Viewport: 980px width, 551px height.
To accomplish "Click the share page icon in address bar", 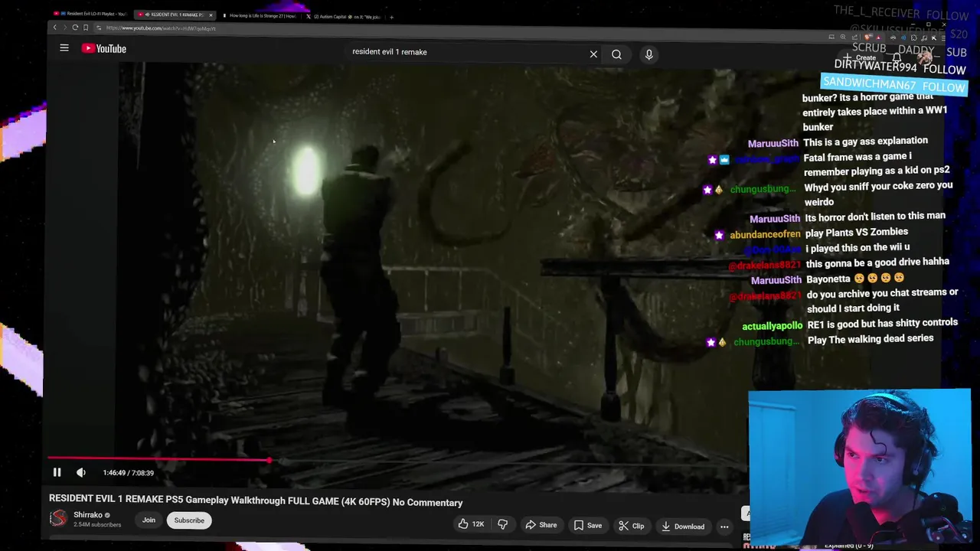I will pyautogui.click(x=854, y=37).
